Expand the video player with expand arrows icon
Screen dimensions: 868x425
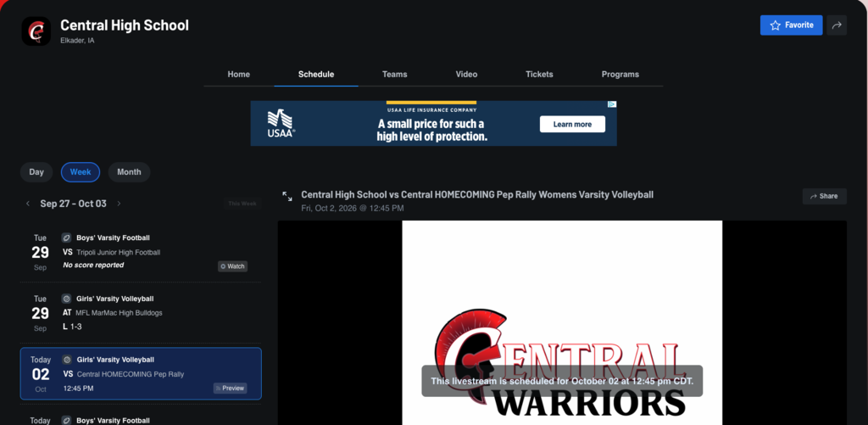[287, 196]
